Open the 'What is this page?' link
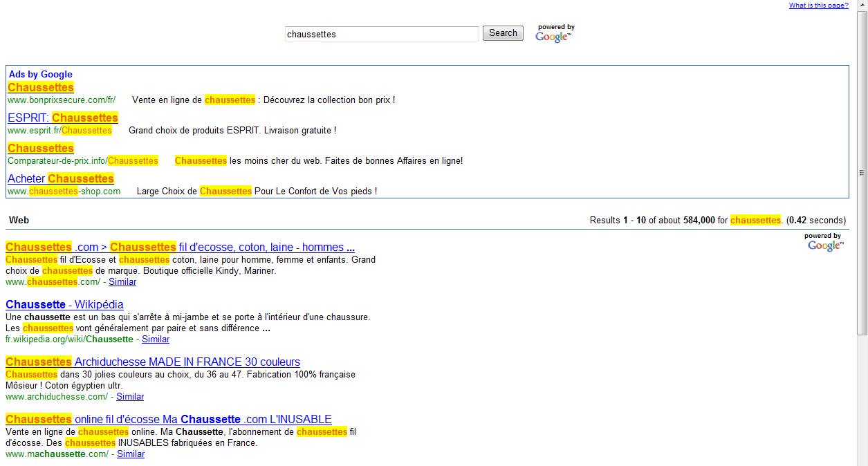This screenshot has width=868, height=466. [818, 6]
